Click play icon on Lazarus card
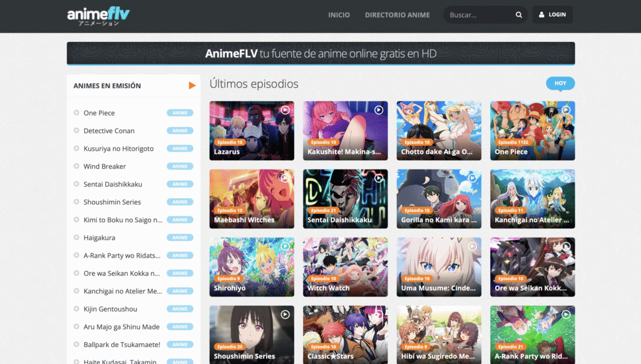Screen dimensions: 641x364 [x=285, y=110]
